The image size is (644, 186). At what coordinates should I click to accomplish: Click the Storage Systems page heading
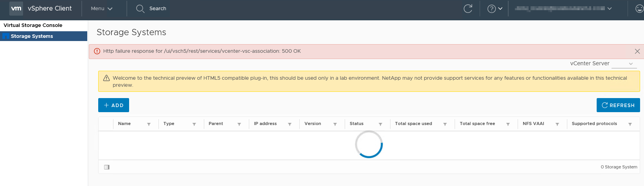131,32
